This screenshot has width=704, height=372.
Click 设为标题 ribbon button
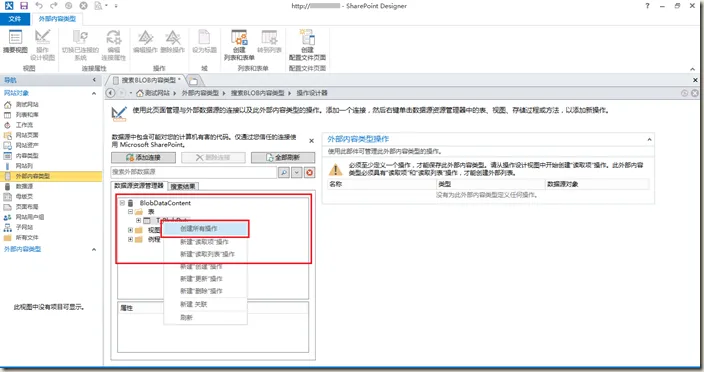point(204,42)
